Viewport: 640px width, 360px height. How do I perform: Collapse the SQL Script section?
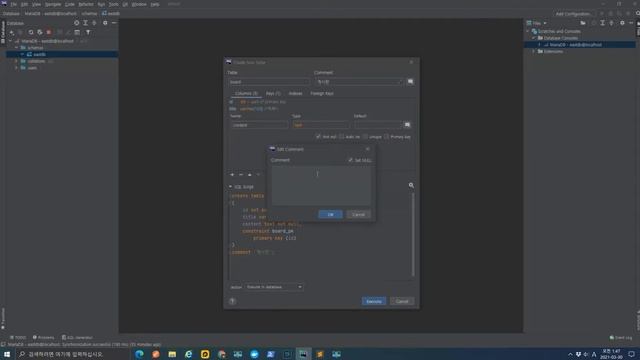pyautogui.click(x=231, y=187)
